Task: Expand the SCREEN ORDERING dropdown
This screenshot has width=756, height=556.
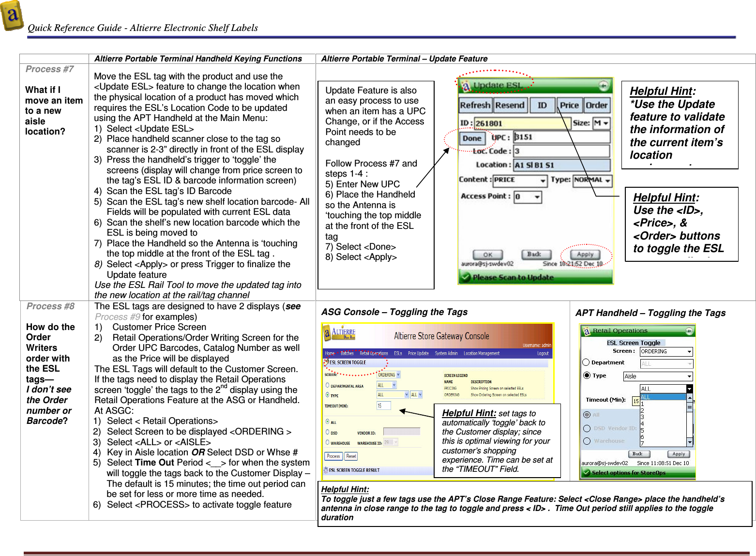Action: [x=388, y=375]
